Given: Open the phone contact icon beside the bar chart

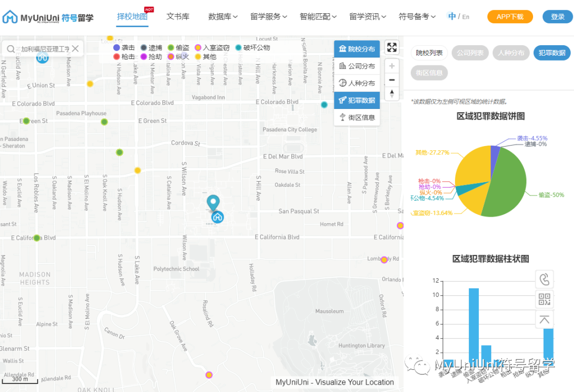Looking at the screenshot, I should point(544,279).
